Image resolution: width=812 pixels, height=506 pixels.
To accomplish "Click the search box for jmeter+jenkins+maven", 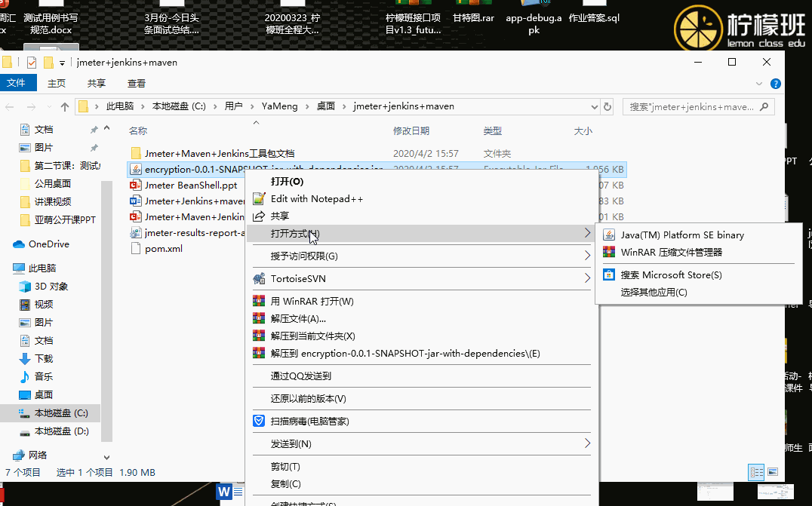I will [691, 107].
